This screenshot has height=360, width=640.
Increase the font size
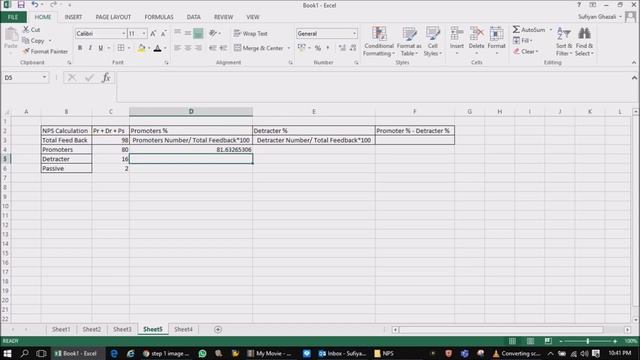(x=153, y=33)
